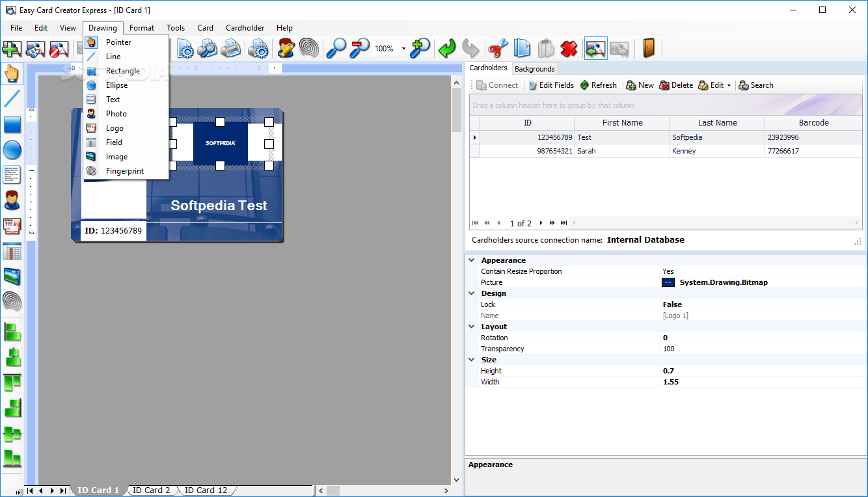Choose Fingerprint from the Drawing menu
The height and width of the screenshot is (497, 868).
point(126,171)
